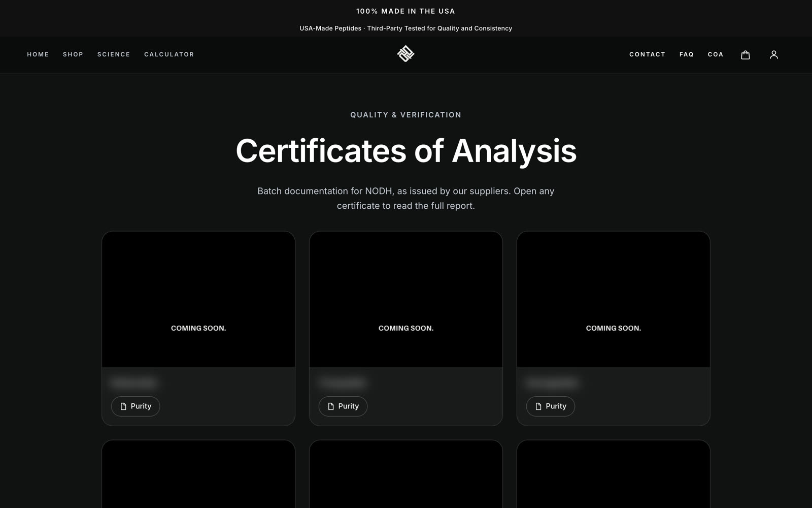
Task: Open the FAQ nav link
Action: pyautogui.click(x=687, y=54)
